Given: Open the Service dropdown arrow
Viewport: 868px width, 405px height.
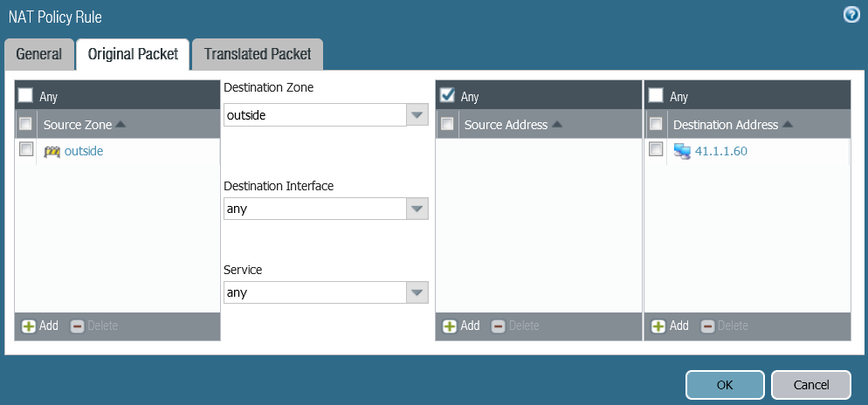Looking at the screenshot, I should 417,292.
